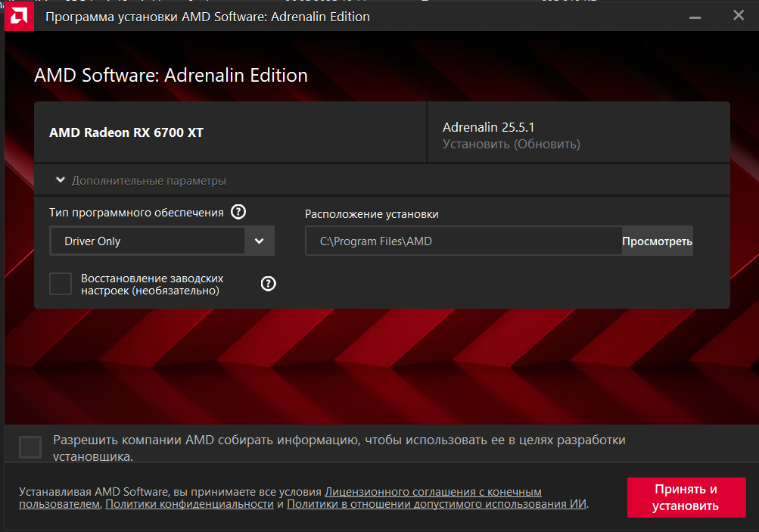Click the install location path field
This screenshot has width=759, height=532.
tap(464, 241)
